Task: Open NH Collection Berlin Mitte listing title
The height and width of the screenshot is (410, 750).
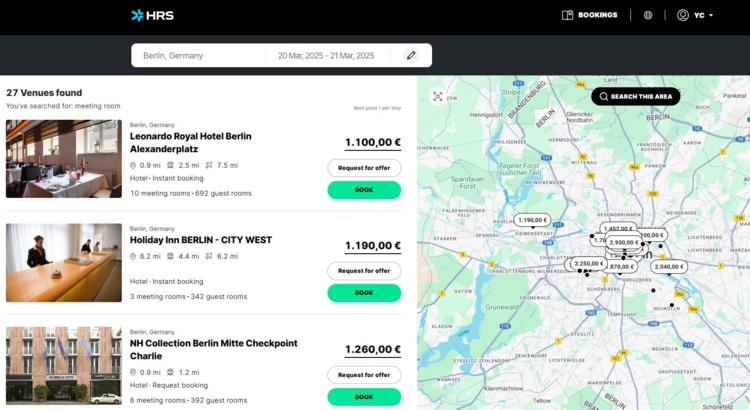Action: click(x=213, y=350)
